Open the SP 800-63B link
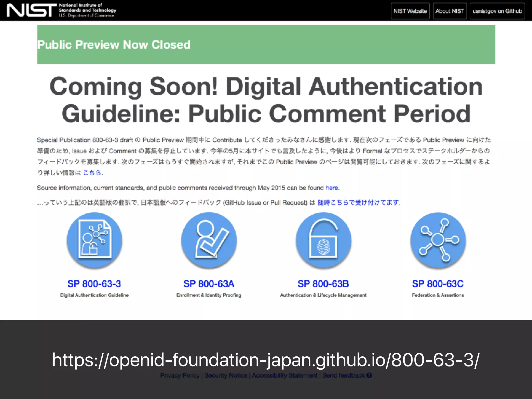 pyautogui.click(x=323, y=284)
